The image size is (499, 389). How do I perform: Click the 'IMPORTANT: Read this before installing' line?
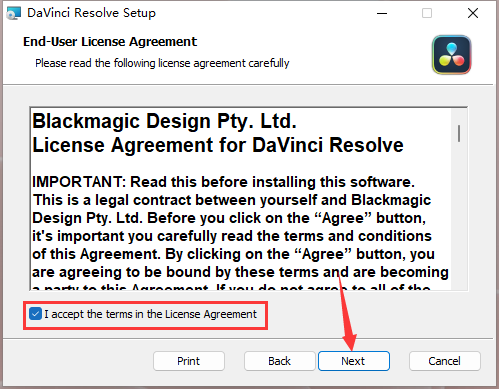click(223, 182)
